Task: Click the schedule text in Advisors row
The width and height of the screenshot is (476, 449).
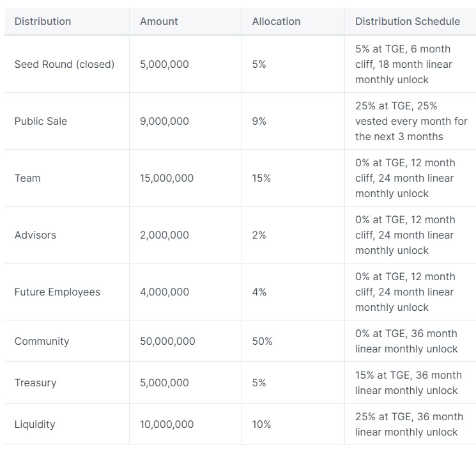Action: click(405, 235)
